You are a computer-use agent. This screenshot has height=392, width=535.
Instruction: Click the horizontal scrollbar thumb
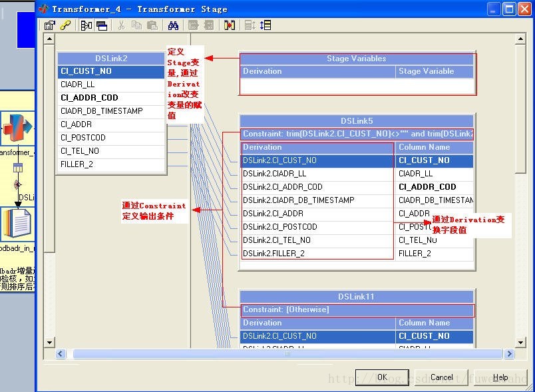[287, 354]
